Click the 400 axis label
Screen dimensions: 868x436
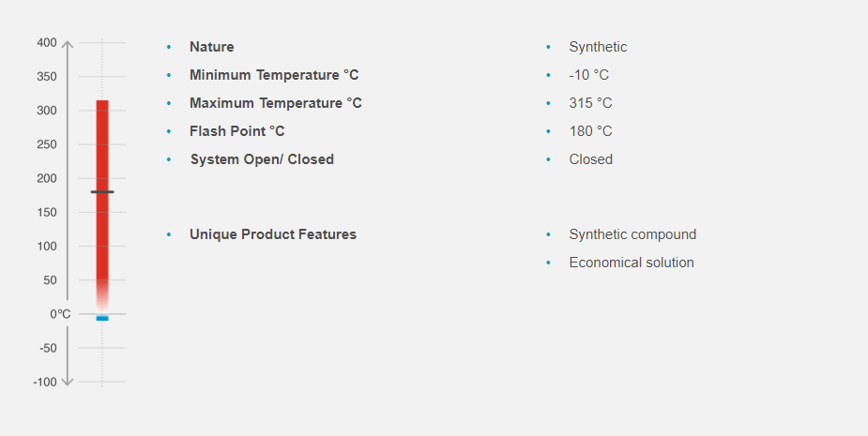pyautogui.click(x=47, y=42)
